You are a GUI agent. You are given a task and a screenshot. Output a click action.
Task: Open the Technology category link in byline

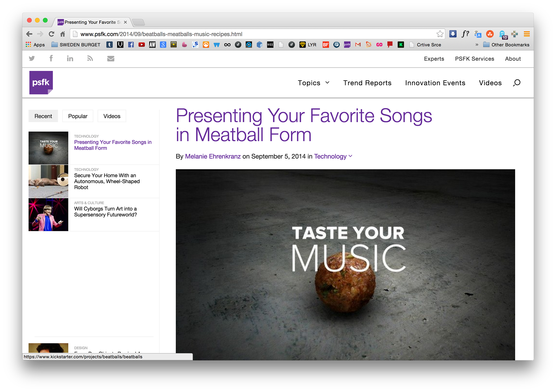[330, 157]
